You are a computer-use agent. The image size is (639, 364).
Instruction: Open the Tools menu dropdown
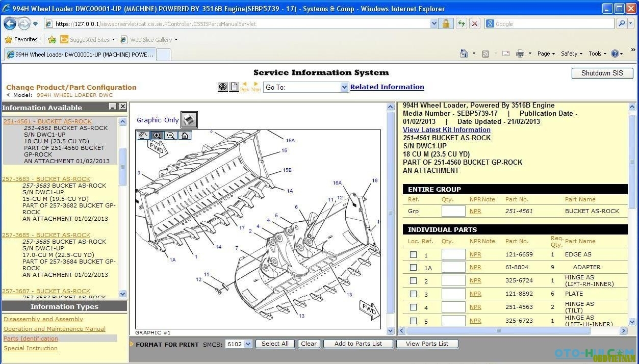[598, 54]
